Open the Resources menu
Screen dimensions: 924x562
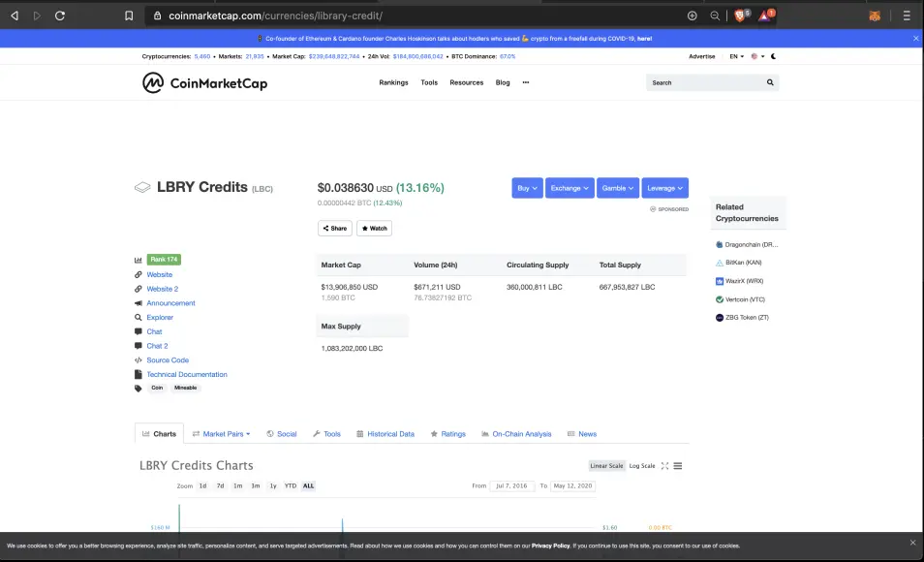[x=466, y=82]
